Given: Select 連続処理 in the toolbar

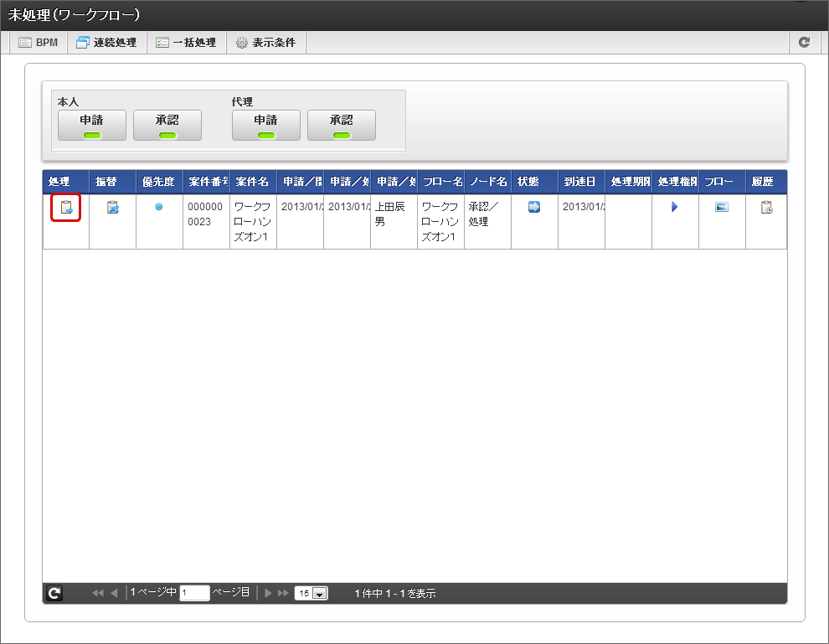Looking at the screenshot, I should [x=106, y=42].
